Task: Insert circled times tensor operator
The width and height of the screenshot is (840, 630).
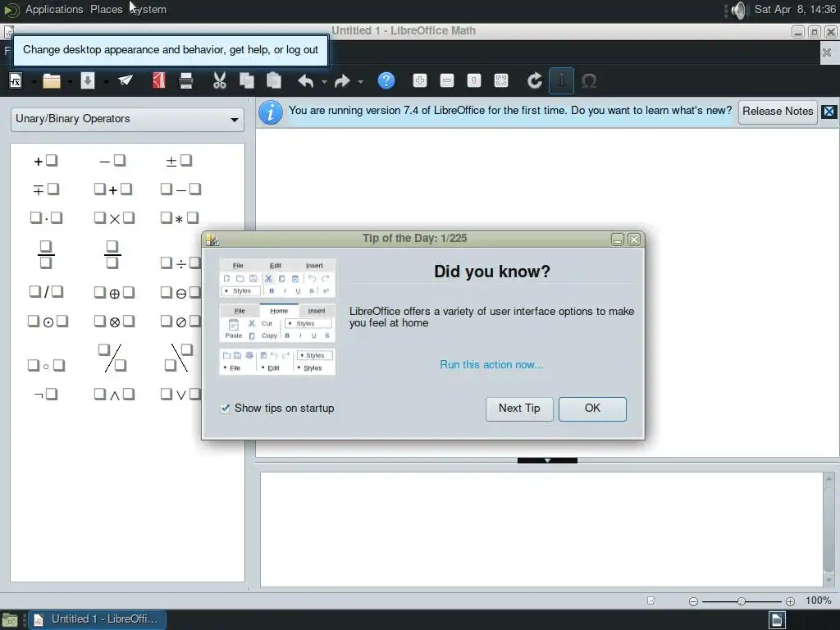Action: click(114, 322)
